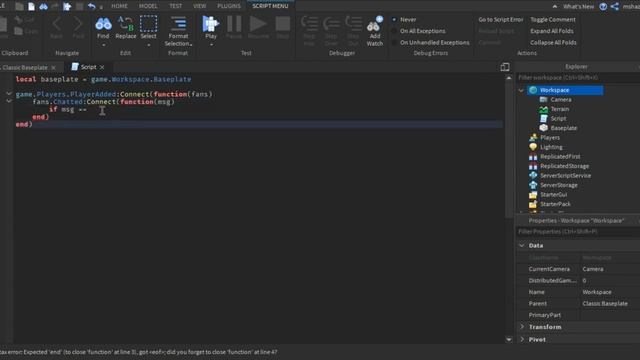This screenshot has width=640, height=360.
Task: Select ReplicatedStorage in Explorer
Action: point(564,166)
